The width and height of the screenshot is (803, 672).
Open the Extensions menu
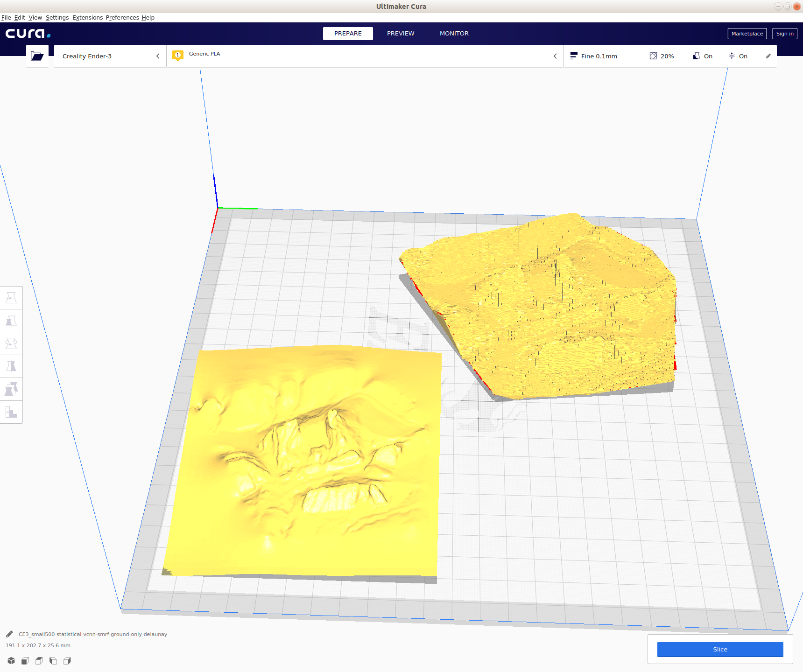click(87, 17)
